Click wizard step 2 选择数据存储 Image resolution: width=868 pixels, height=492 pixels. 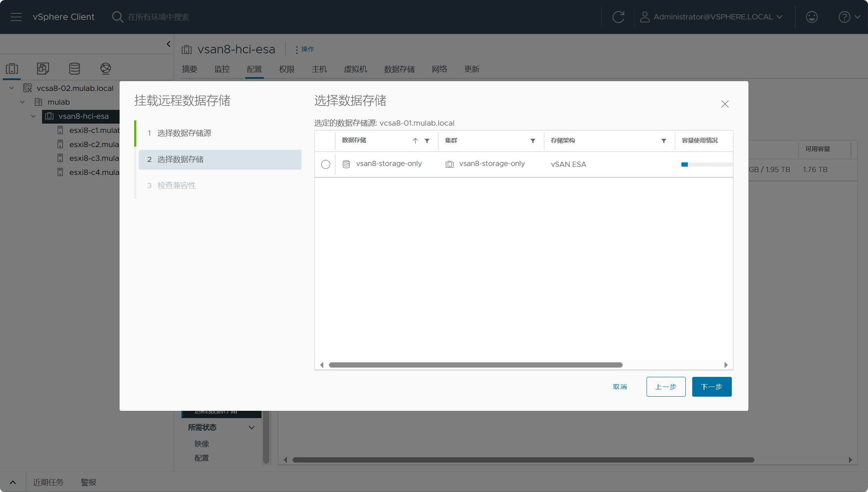click(x=220, y=160)
